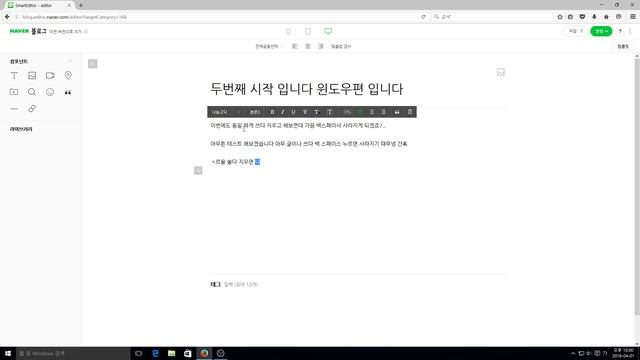Apply quote style in floating toolbar
Image resolution: width=640 pixels, height=360 pixels.
[x=397, y=112]
